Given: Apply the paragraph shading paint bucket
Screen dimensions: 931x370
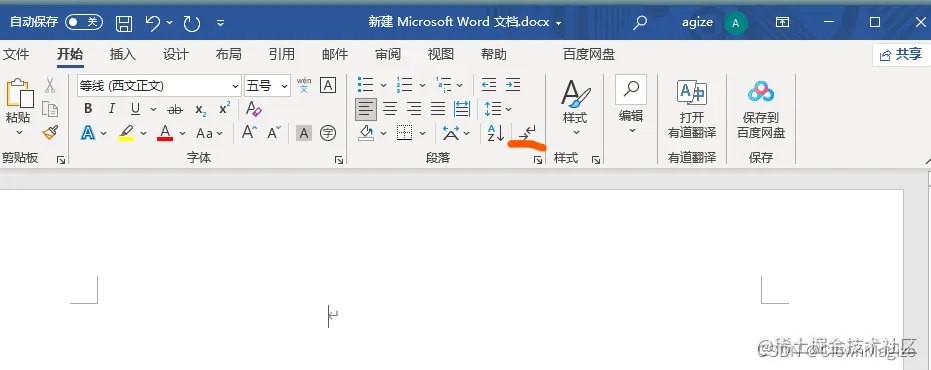Looking at the screenshot, I should click(367, 133).
